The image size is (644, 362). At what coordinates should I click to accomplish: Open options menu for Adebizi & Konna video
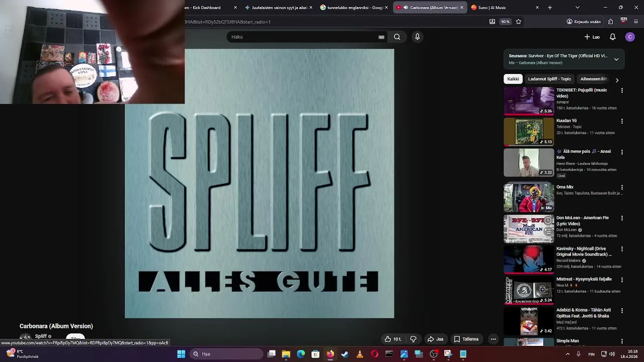click(x=622, y=310)
